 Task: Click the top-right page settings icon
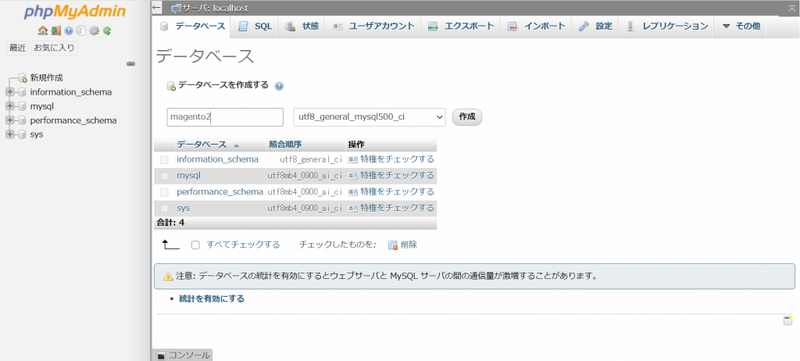792,8
